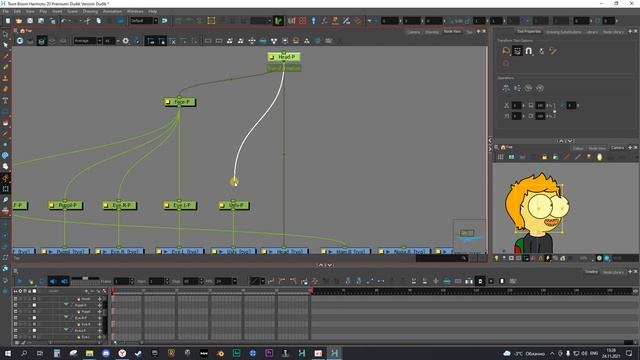This screenshot has height=360, width=640.
Task: Click Rotate 90 CW operation icon
Action: [529, 88]
